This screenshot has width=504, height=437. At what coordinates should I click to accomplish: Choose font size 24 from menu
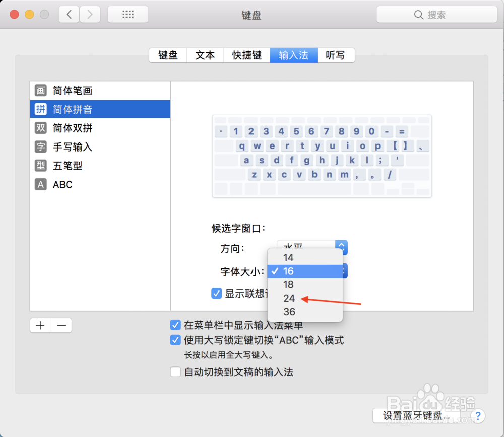tap(305, 298)
